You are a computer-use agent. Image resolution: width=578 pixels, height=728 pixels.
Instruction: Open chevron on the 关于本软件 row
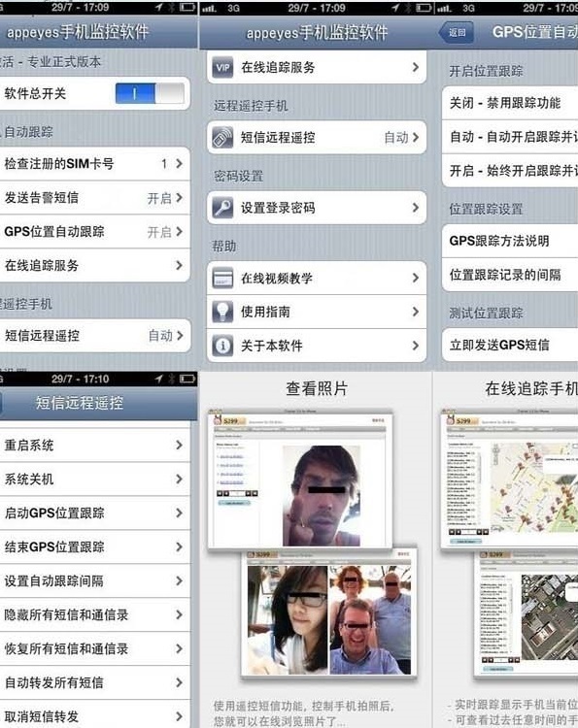[x=416, y=346]
